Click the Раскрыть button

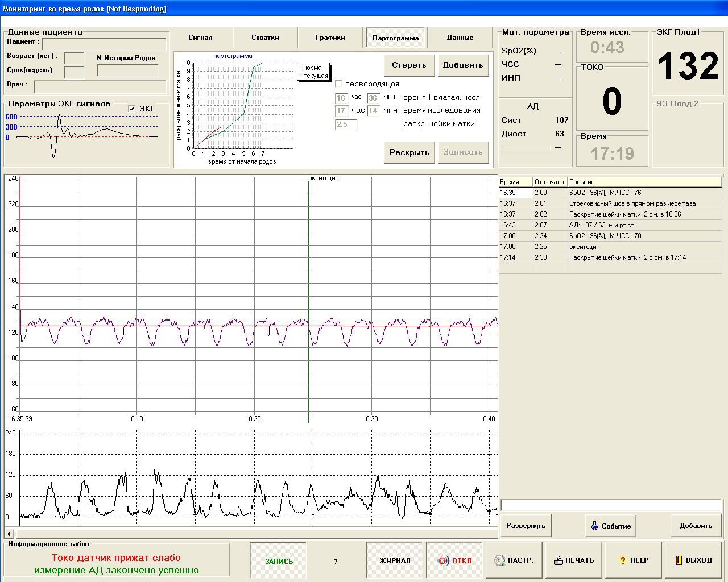409,152
